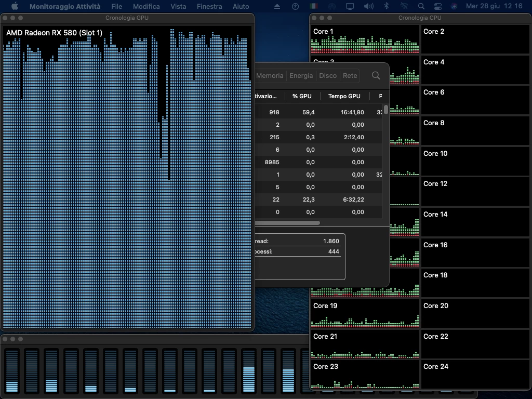Launch Siri from the menu bar
The image size is (532, 399).
454,6
